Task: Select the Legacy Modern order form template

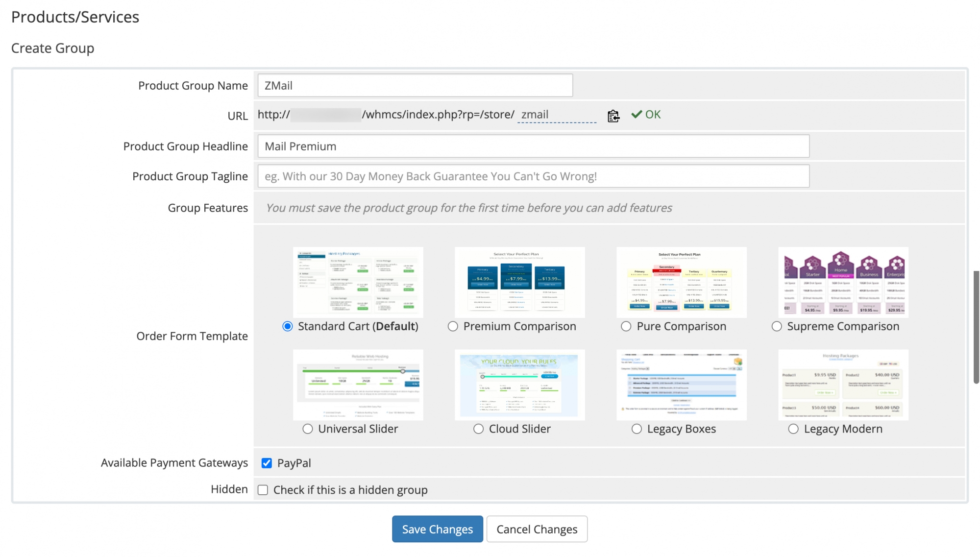Action: click(793, 429)
